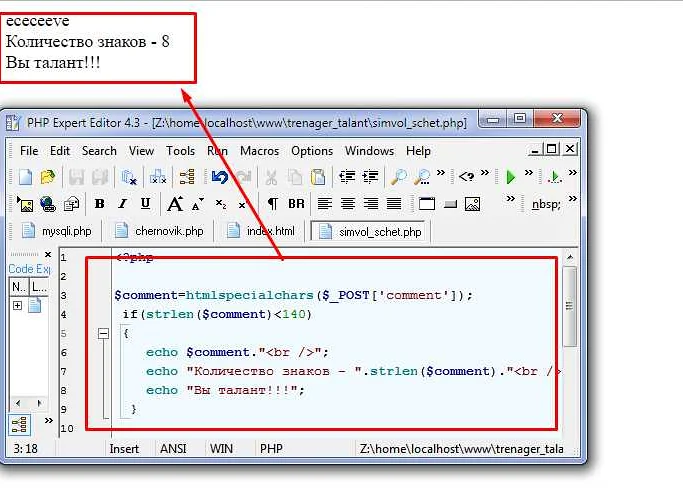Insert a non-breaking space with the nbsp; button

point(546,204)
